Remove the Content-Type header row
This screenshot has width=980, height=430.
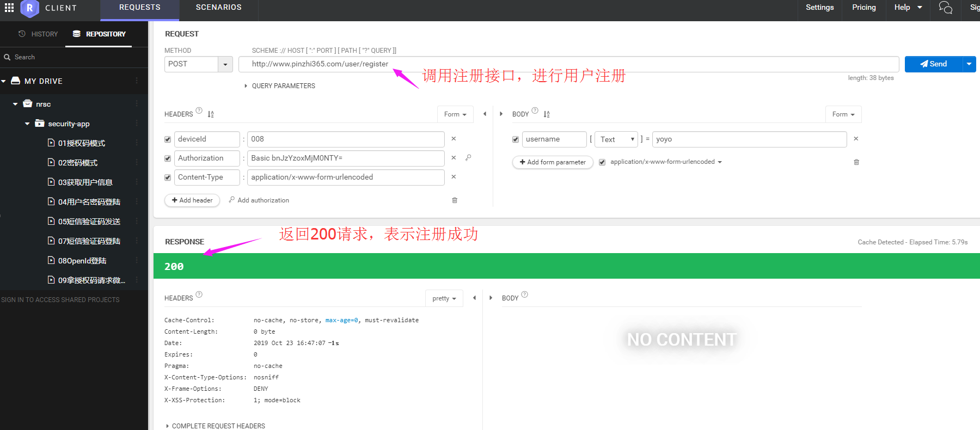tap(454, 177)
